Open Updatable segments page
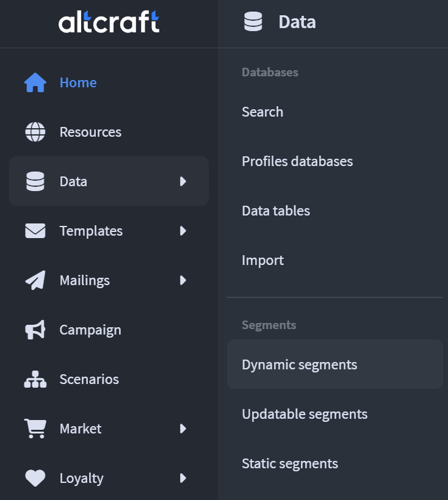This screenshot has height=500, width=448. click(305, 414)
